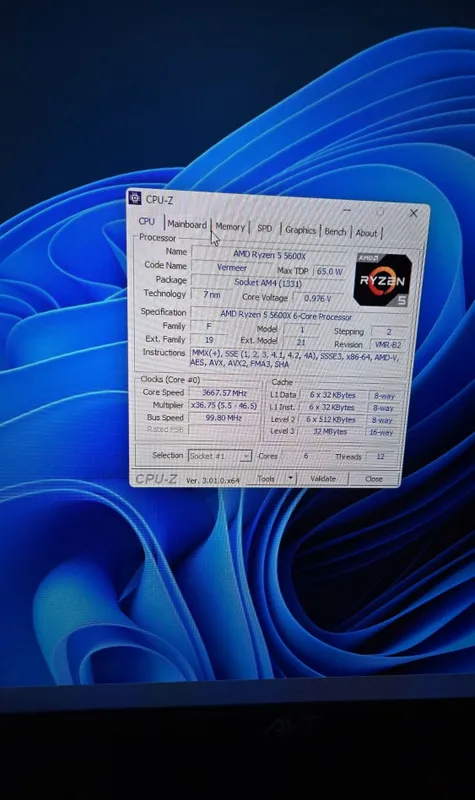Click the Level 3 16-way associativity field

click(382, 433)
